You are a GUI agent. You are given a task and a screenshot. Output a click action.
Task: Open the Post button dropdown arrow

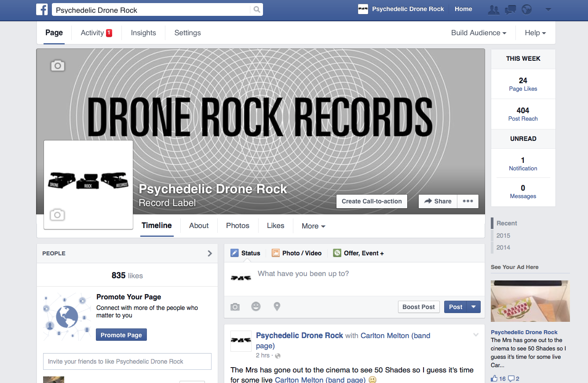click(474, 307)
